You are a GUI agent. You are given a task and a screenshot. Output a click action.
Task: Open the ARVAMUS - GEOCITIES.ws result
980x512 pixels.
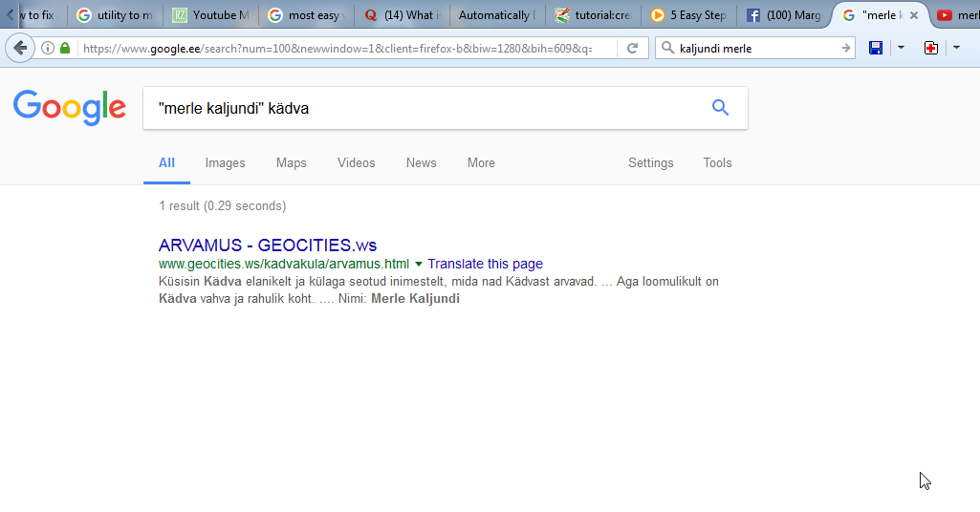click(x=268, y=245)
